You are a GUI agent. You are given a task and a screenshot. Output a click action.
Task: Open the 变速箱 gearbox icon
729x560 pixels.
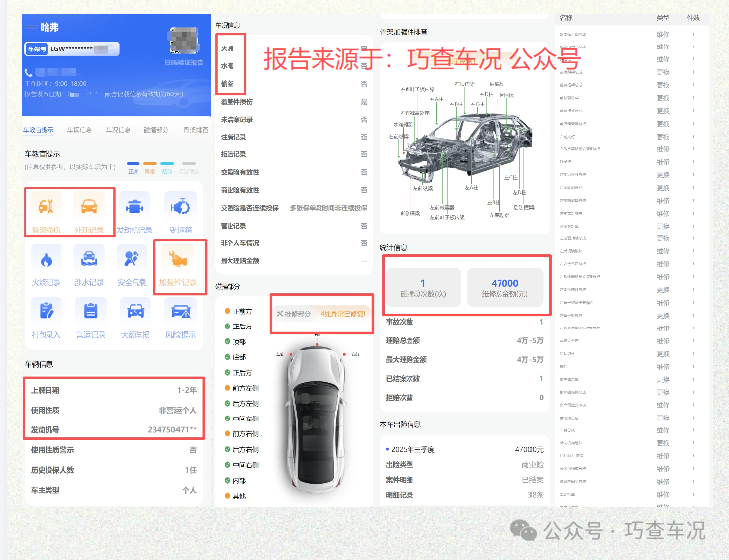click(x=180, y=206)
